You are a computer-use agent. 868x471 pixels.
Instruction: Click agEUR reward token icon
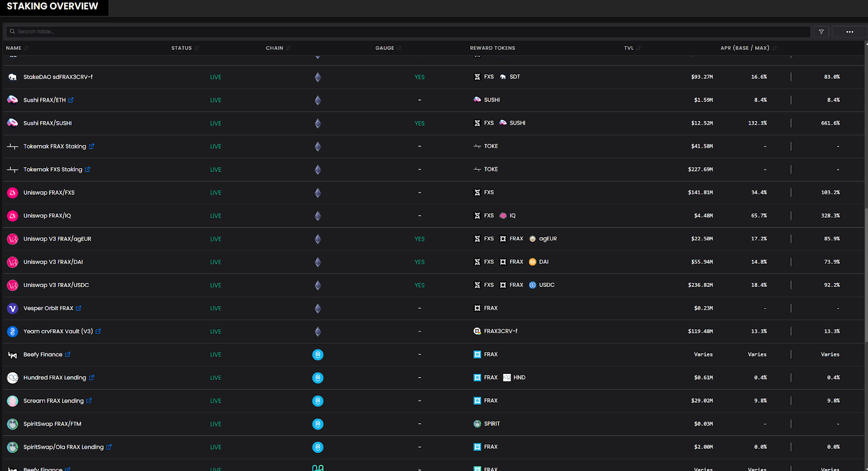532,239
